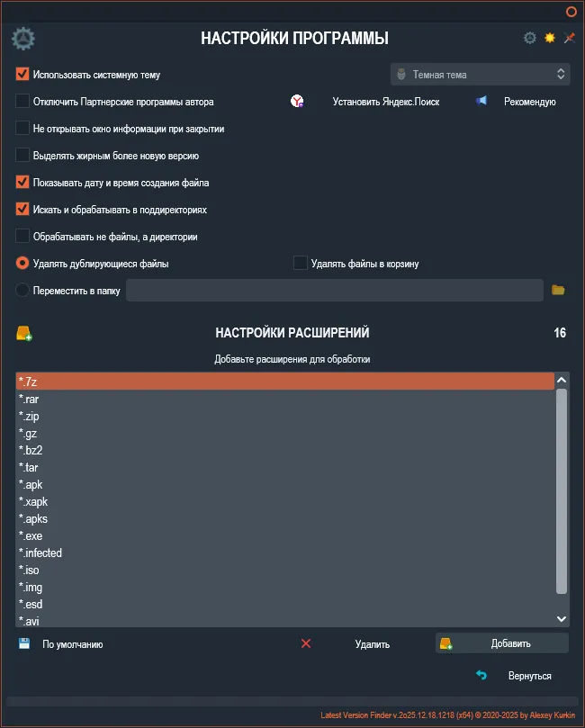Click the move-to-folder path field

[334, 290]
